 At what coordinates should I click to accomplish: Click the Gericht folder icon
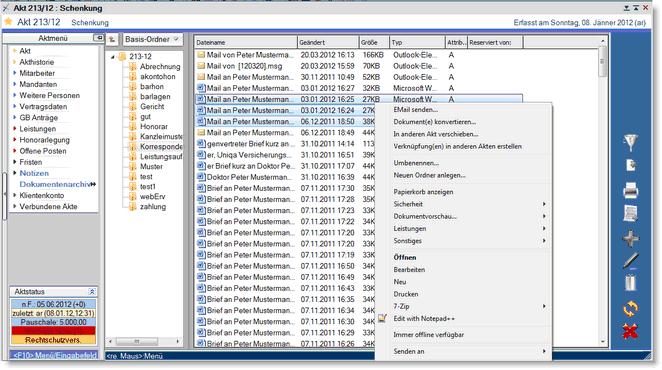click(133, 106)
